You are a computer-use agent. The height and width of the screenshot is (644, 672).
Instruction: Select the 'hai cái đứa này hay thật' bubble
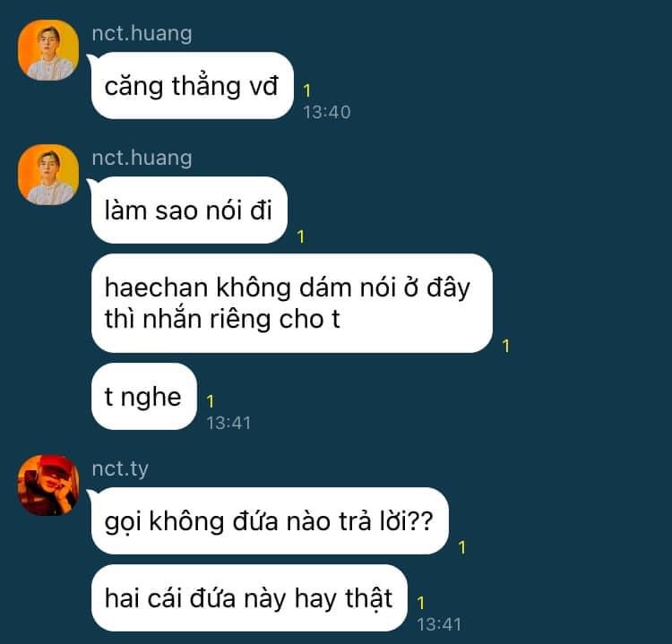click(x=249, y=598)
